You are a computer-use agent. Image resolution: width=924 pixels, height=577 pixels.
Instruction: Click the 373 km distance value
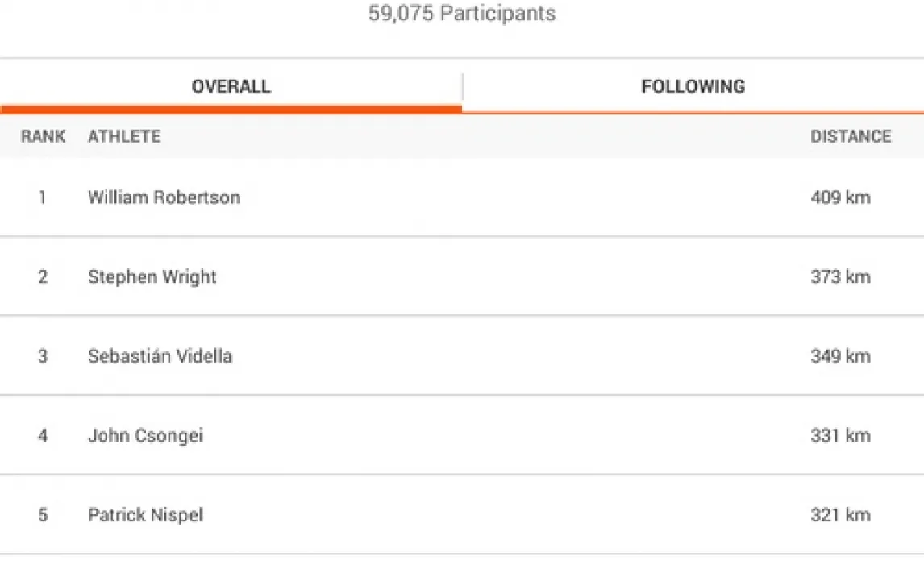click(x=840, y=277)
